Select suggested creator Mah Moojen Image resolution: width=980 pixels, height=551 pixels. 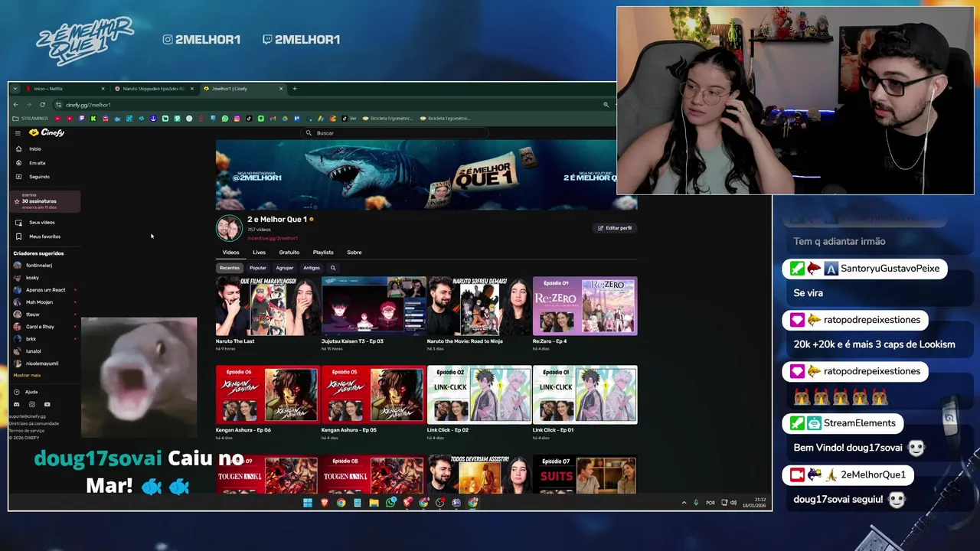[x=39, y=302]
